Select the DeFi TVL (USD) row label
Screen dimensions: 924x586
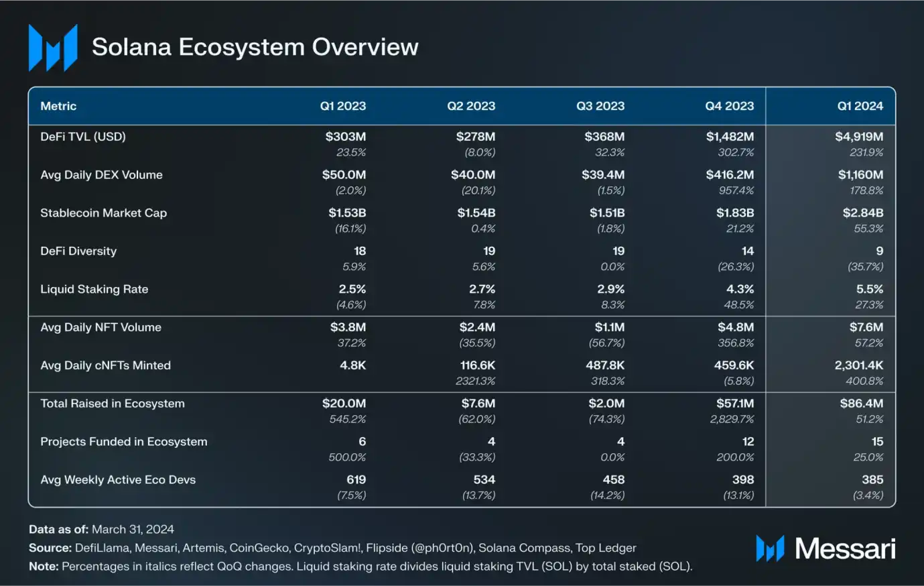(83, 137)
